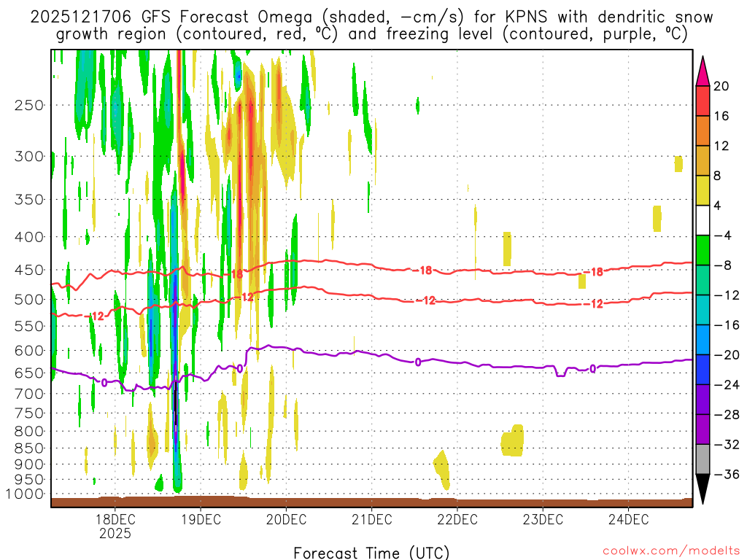Click the yellow omega blob near 850 on 23DEC
Image resolution: width=747 pixels, height=560 pixels.
(x=512, y=441)
